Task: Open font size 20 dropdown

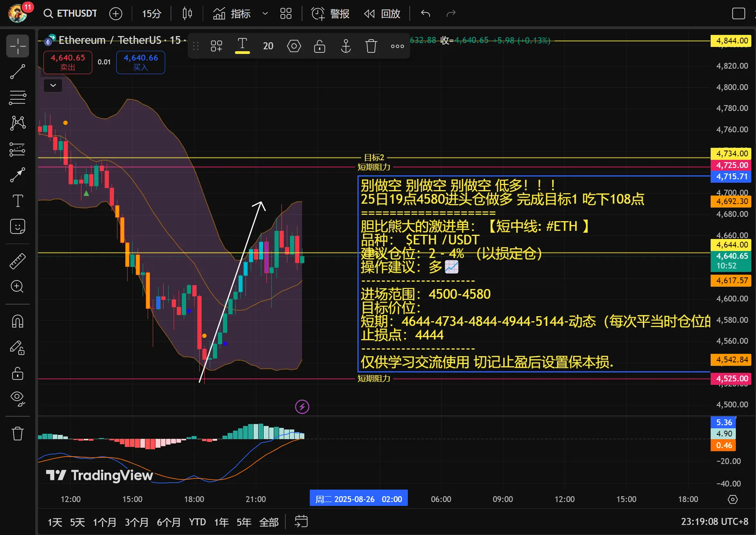Action: (x=268, y=46)
